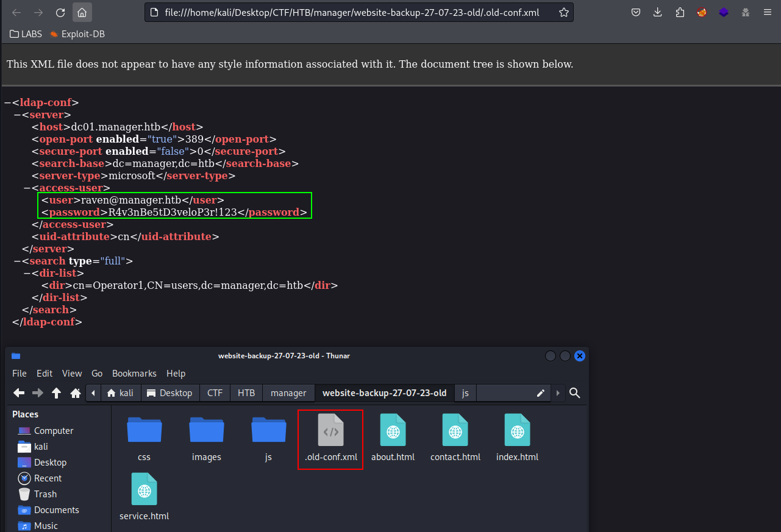Open Computer in Places sidebar

pos(46,431)
